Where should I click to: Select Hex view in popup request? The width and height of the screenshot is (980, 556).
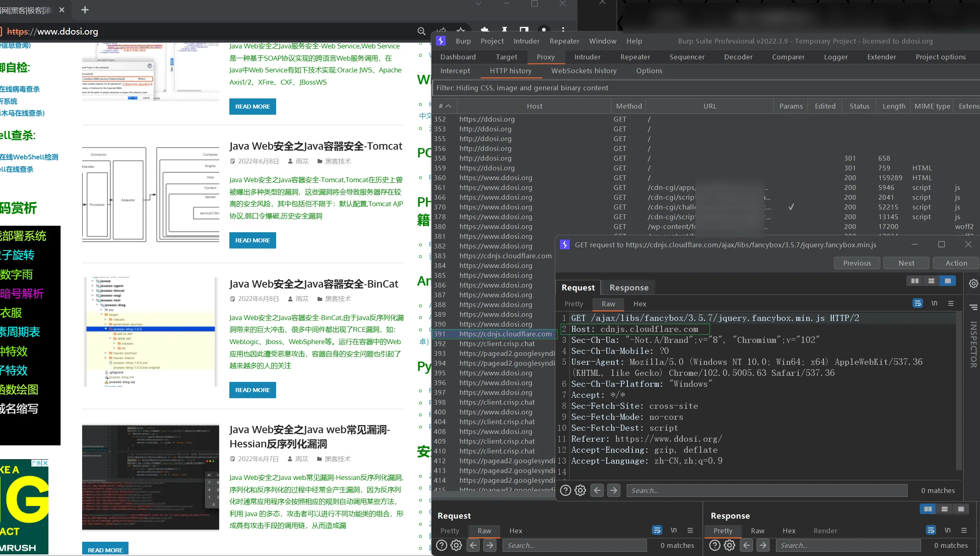tap(640, 304)
